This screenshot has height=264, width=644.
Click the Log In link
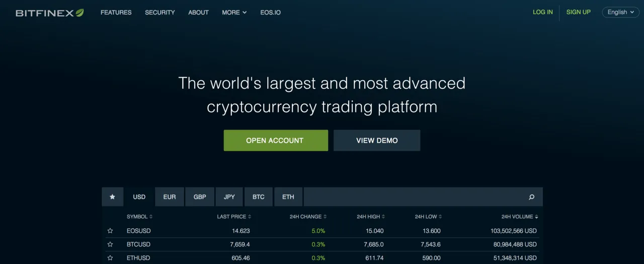click(543, 12)
